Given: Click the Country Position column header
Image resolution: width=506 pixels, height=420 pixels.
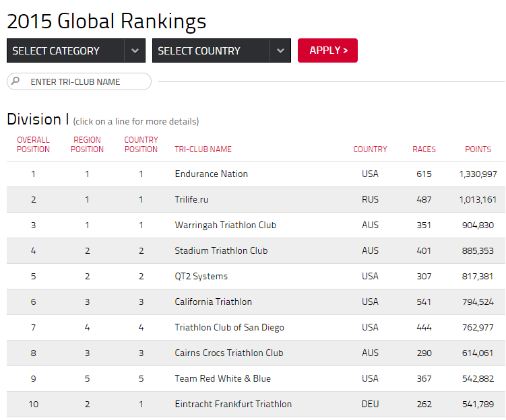Looking at the screenshot, I should coord(141,145).
